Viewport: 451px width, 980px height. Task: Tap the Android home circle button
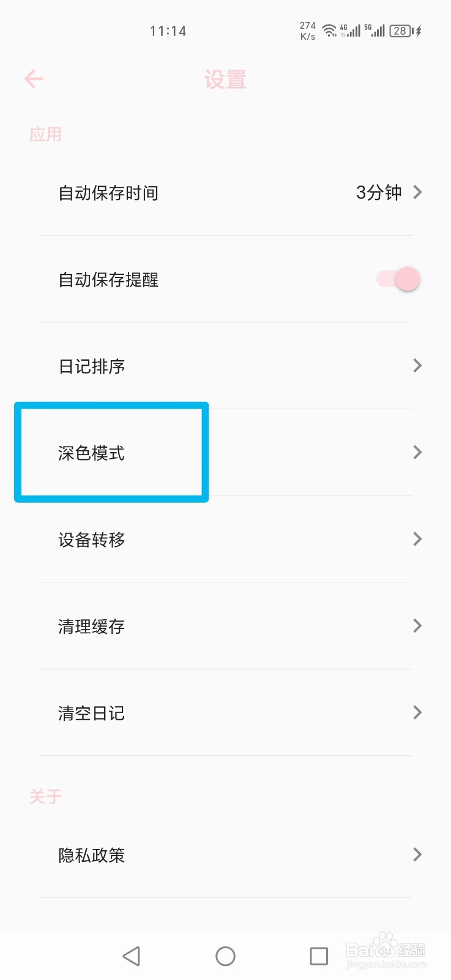[x=225, y=956]
